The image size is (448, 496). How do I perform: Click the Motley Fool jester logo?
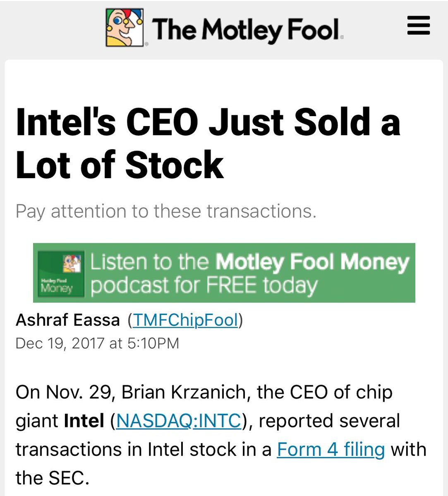point(127,27)
